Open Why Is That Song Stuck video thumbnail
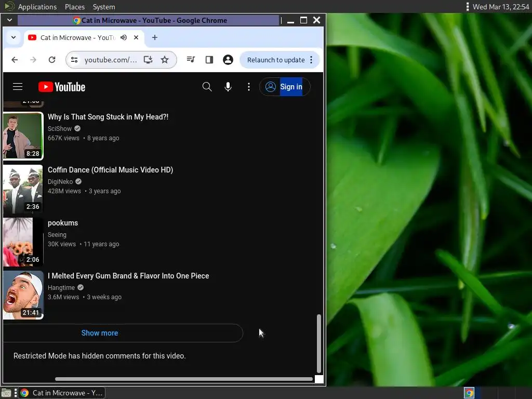This screenshot has height=399, width=532. tap(23, 136)
